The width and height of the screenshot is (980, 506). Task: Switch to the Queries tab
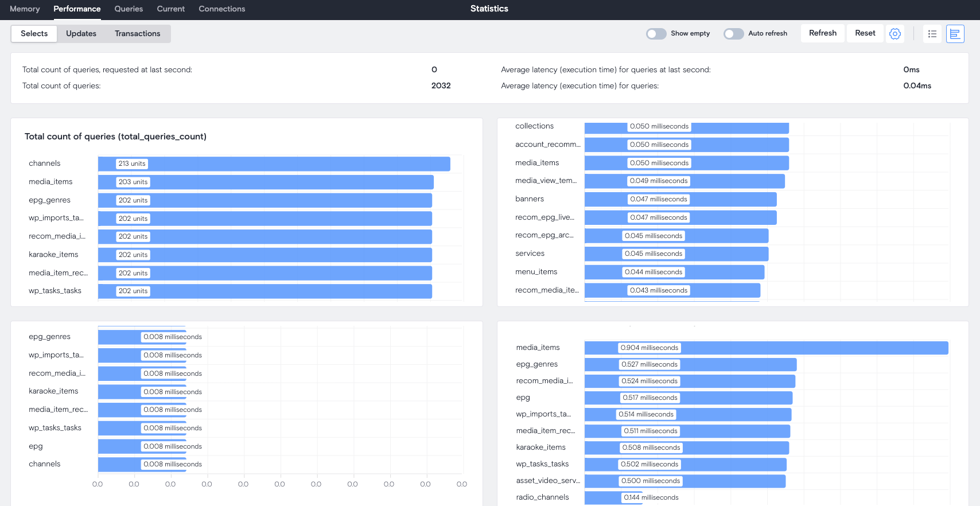129,9
